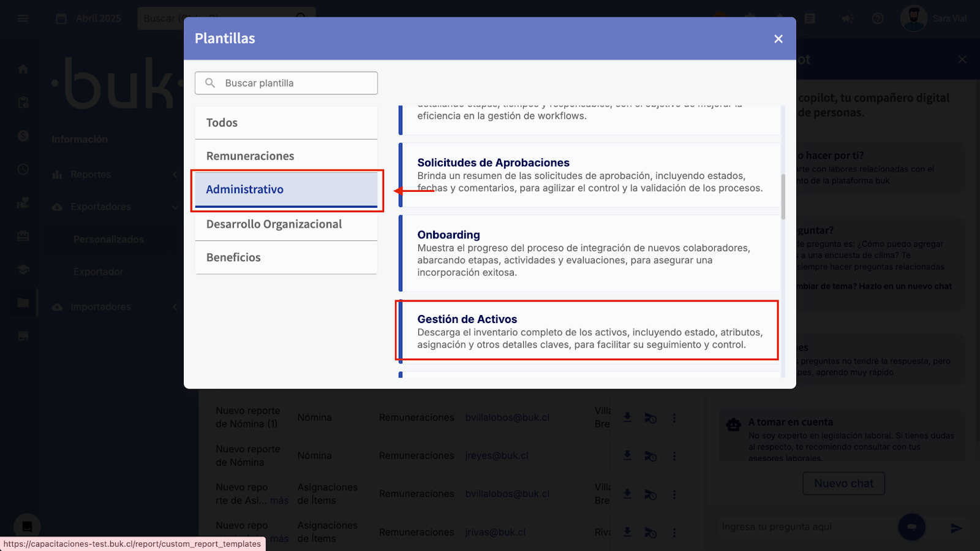Expand the Importadores menu chevron
Viewport: 980px width, 551px height.
point(175,307)
